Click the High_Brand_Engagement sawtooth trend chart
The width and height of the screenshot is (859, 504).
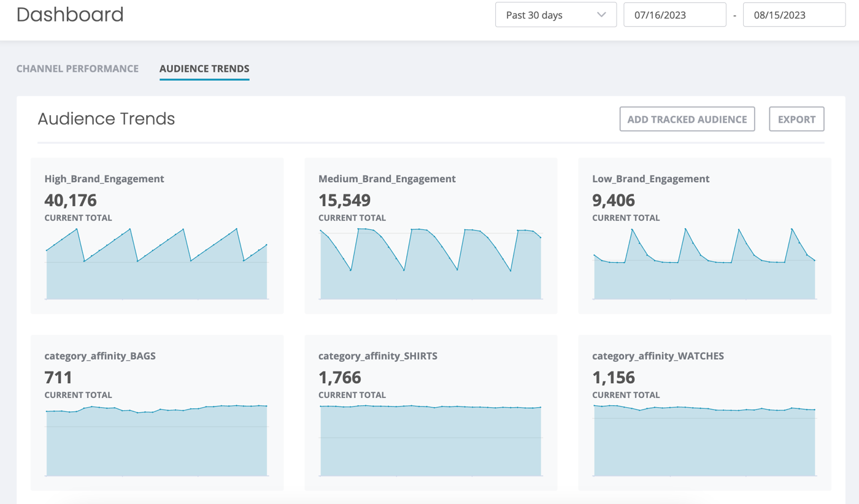point(157,270)
